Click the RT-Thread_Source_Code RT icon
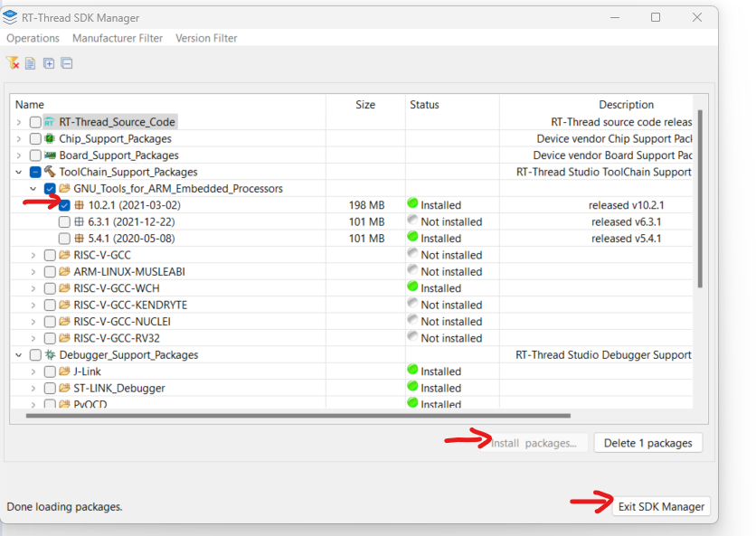The height and width of the screenshot is (536, 756). [x=50, y=122]
